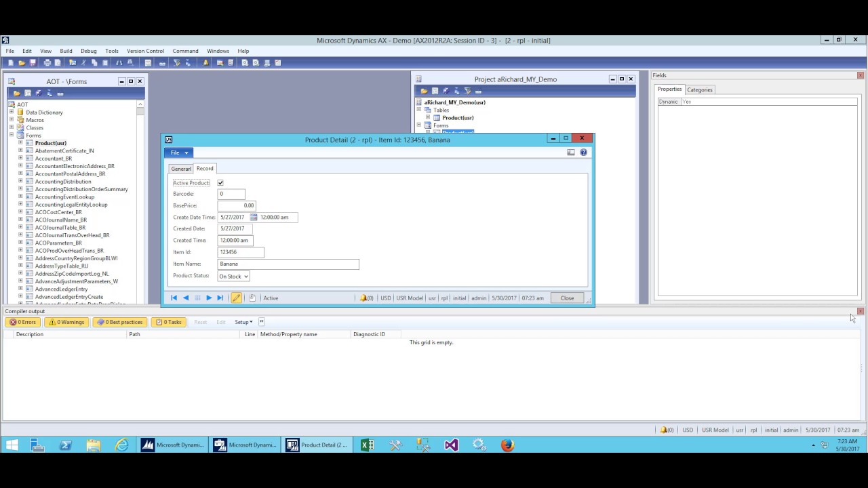Go to previous record in Product Detail
This screenshot has height=488, width=868.
186,298
